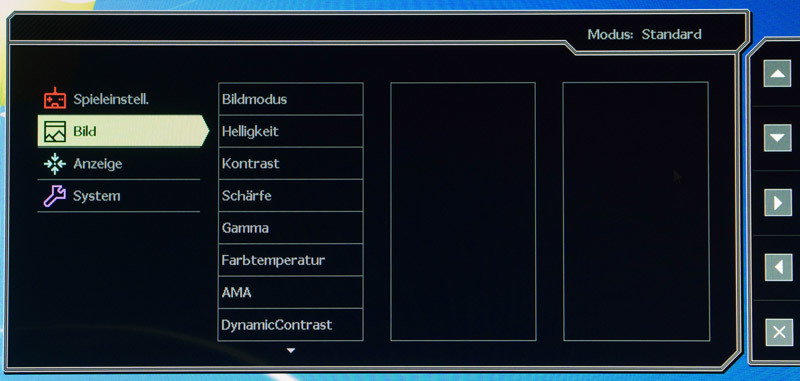Screen dimensions: 800x381
Task: Click the right arrow navigation button
Action: (778, 202)
